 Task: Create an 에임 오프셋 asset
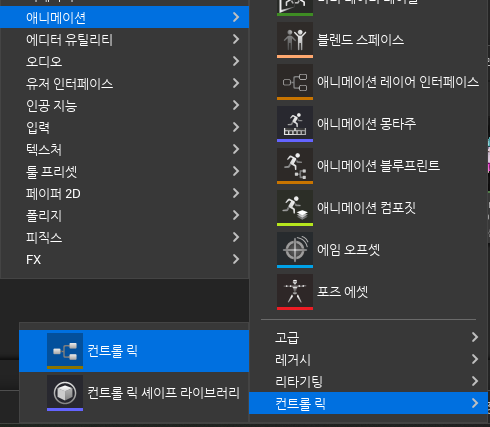coord(368,250)
